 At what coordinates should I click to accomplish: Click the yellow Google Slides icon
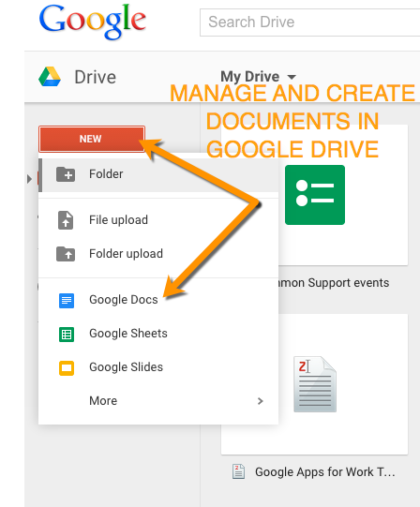(x=67, y=368)
